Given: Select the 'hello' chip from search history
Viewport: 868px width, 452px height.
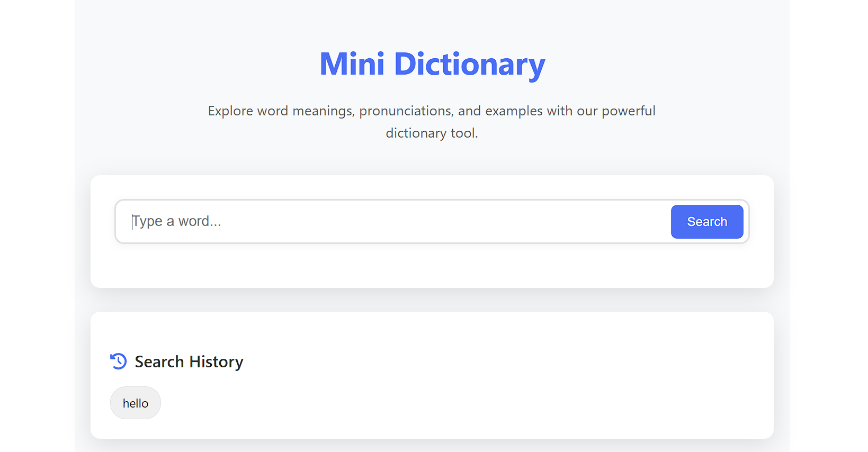Looking at the screenshot, I should [135, 402].
